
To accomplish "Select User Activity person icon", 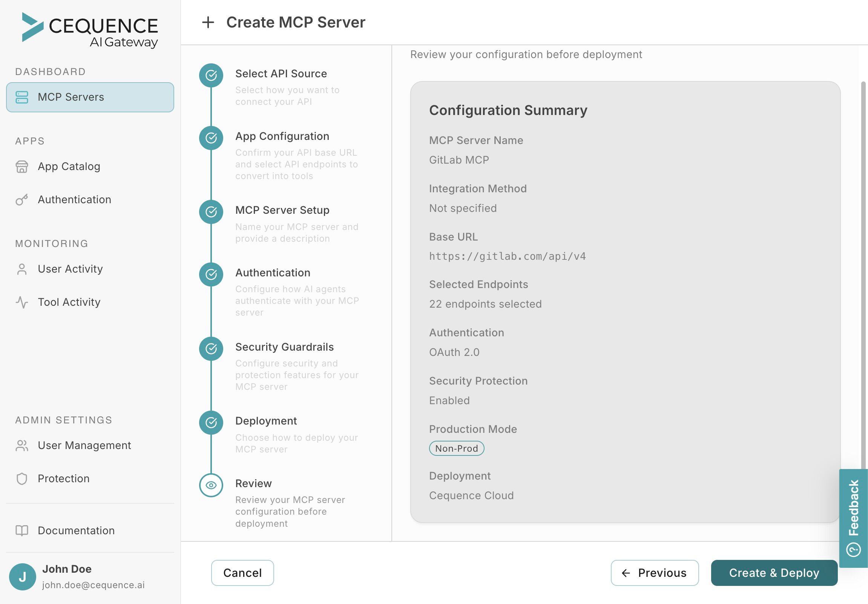I will 22,269.
